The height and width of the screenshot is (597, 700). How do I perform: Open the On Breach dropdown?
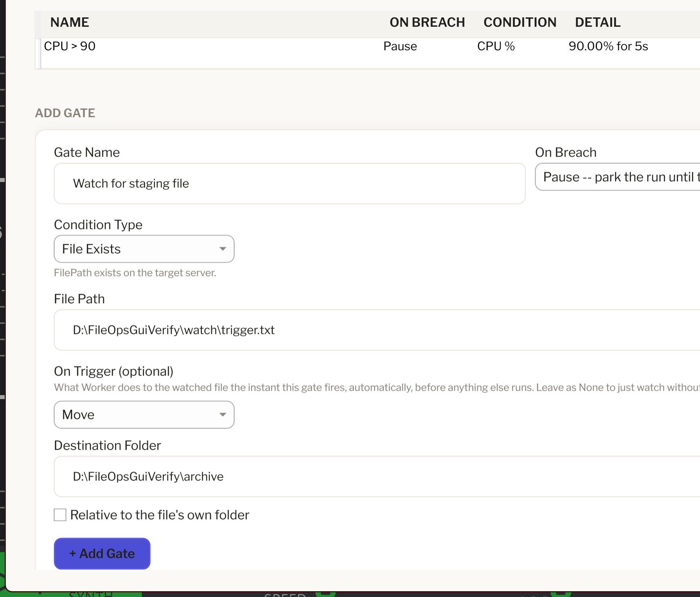(618, 177)
